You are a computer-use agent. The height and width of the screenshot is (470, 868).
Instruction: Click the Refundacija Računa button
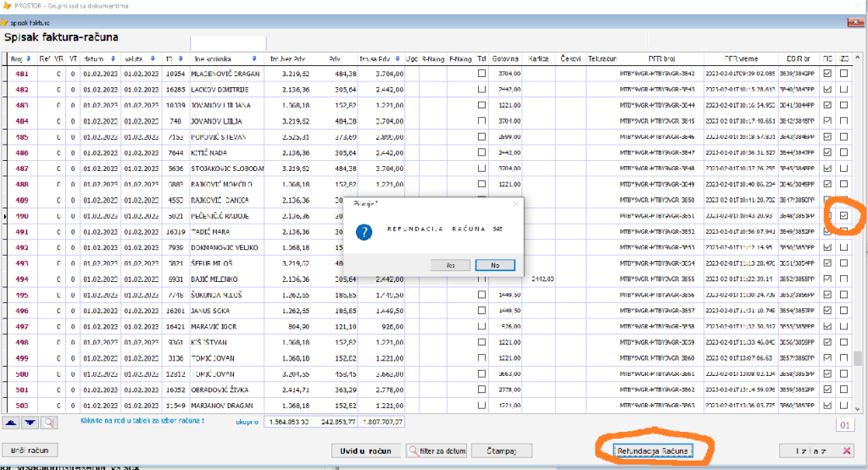655,451
